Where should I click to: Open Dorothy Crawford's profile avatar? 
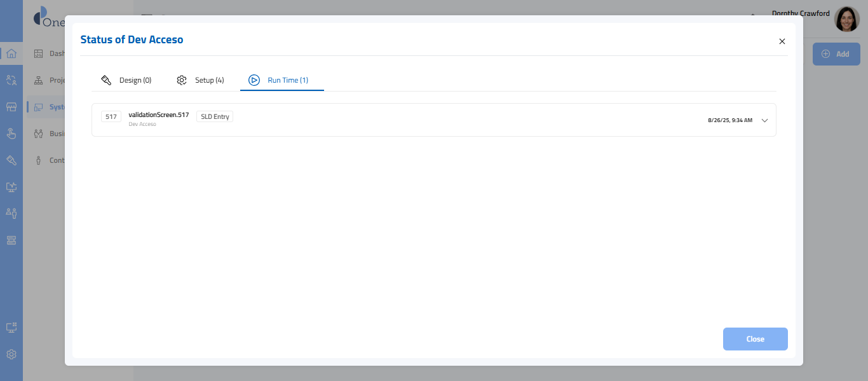[x=846, y=20]
